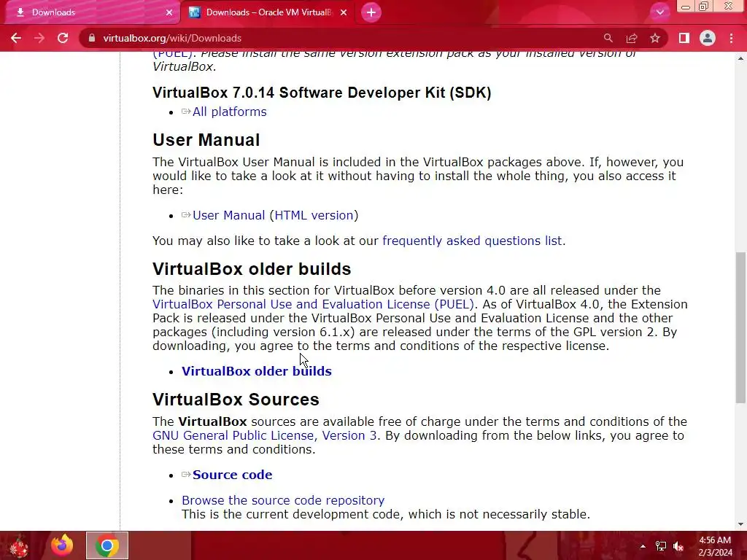Click the search magnifier in address bar
747x560 pixels.
tap(608, 38)
